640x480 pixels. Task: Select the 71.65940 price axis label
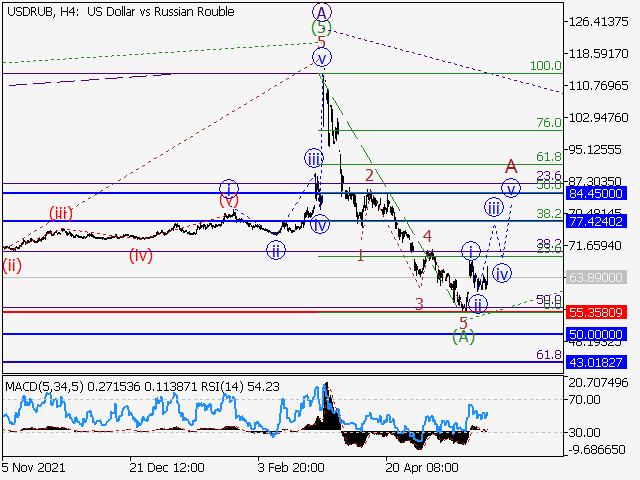click(595, 246)
